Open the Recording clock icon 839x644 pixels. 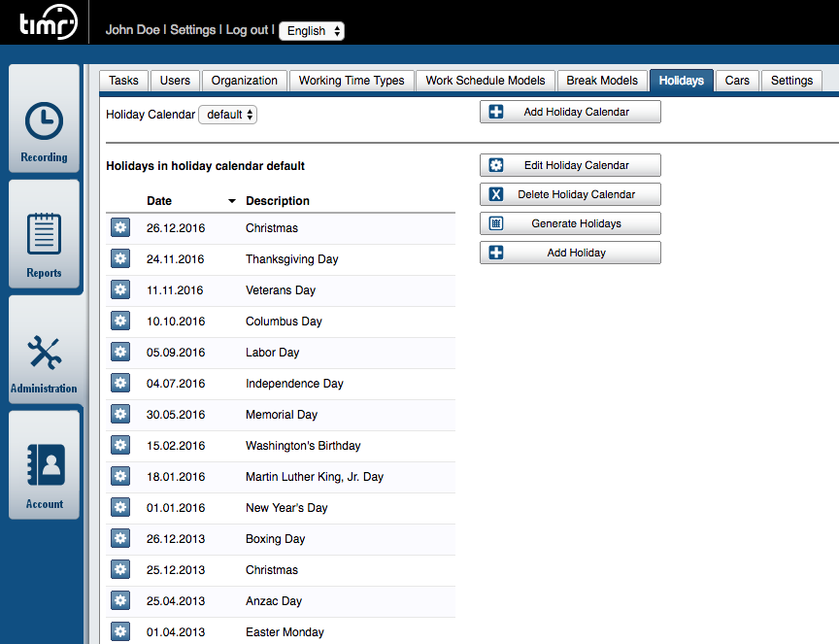pyautogui.click(x=44, y=122)
